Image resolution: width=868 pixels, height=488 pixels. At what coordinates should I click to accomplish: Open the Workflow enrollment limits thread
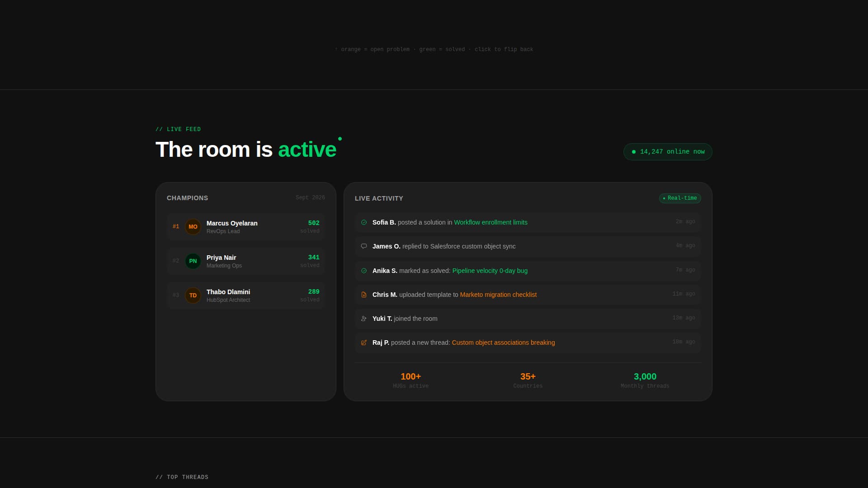[x=491, y=222]
